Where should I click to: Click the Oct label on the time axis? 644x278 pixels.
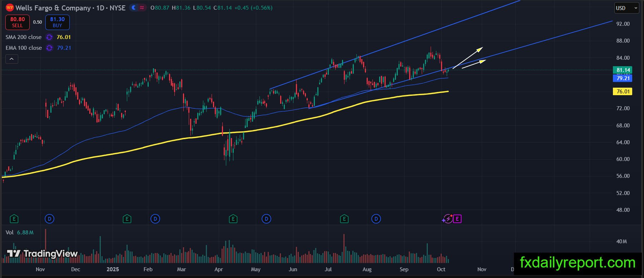(x=441, y=269)
